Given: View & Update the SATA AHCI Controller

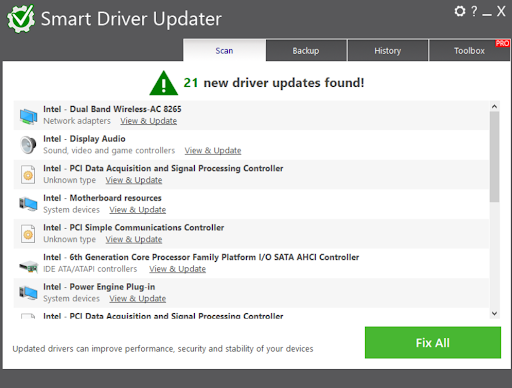Looking at the screenshot, I should pos(178,269).
